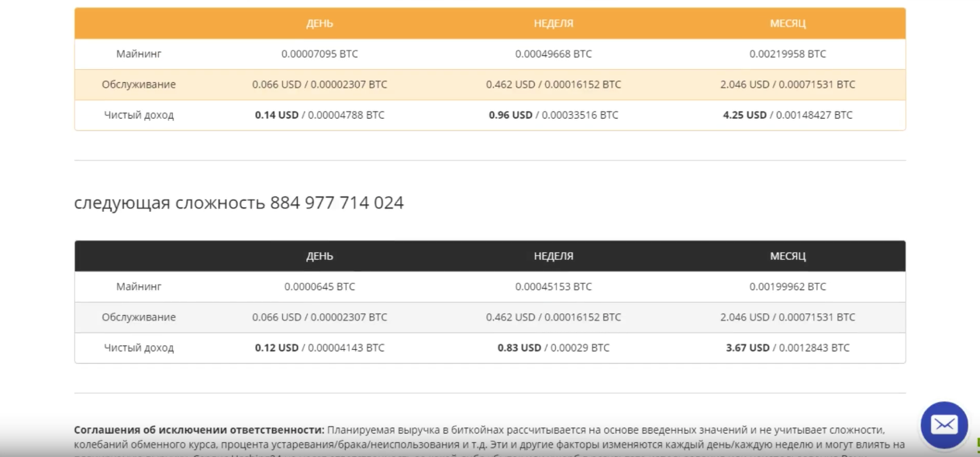The height and width of the screenshot is (457, 980).
Task: Select the Обслуживание label in the orange table
Action: point(139,85)
